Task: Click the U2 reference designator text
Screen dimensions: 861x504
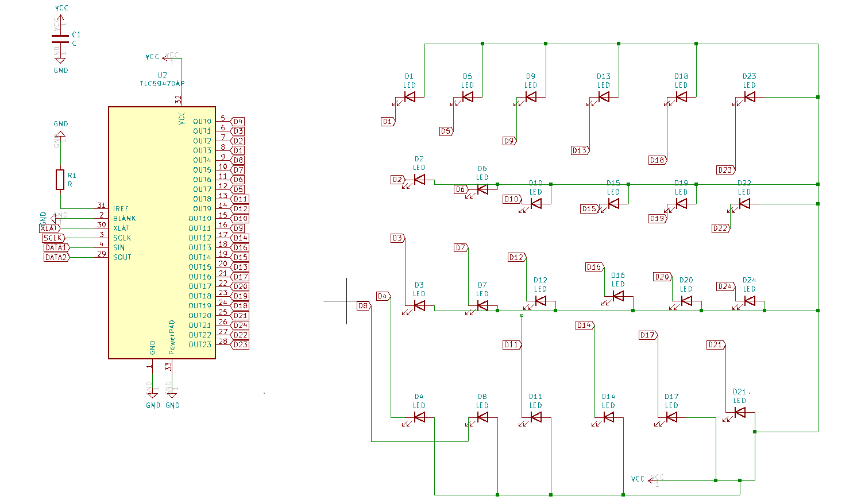Action: click(163, 75)
